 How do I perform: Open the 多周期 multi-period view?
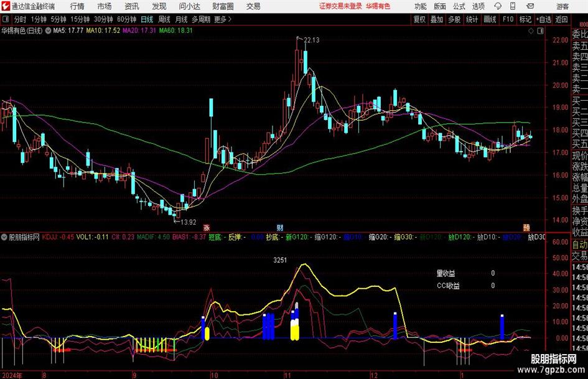pyautogui.click(x=201, y=19)
